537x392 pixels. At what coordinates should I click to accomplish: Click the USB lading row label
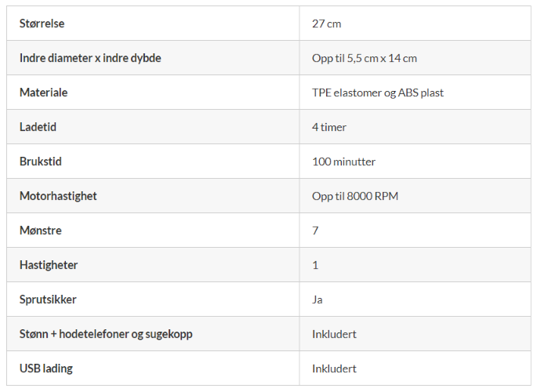coord(46,368)
